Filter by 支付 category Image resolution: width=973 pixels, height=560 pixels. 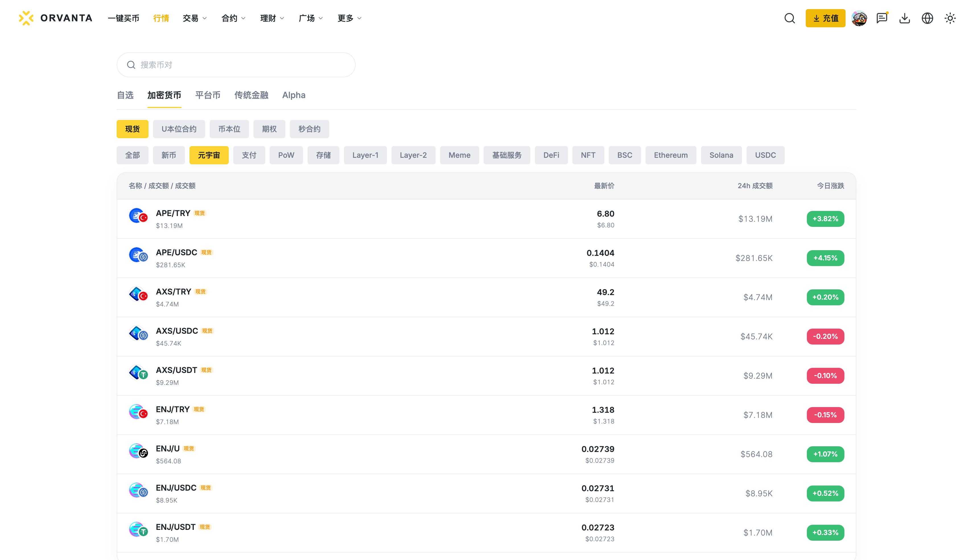point(249,155)
